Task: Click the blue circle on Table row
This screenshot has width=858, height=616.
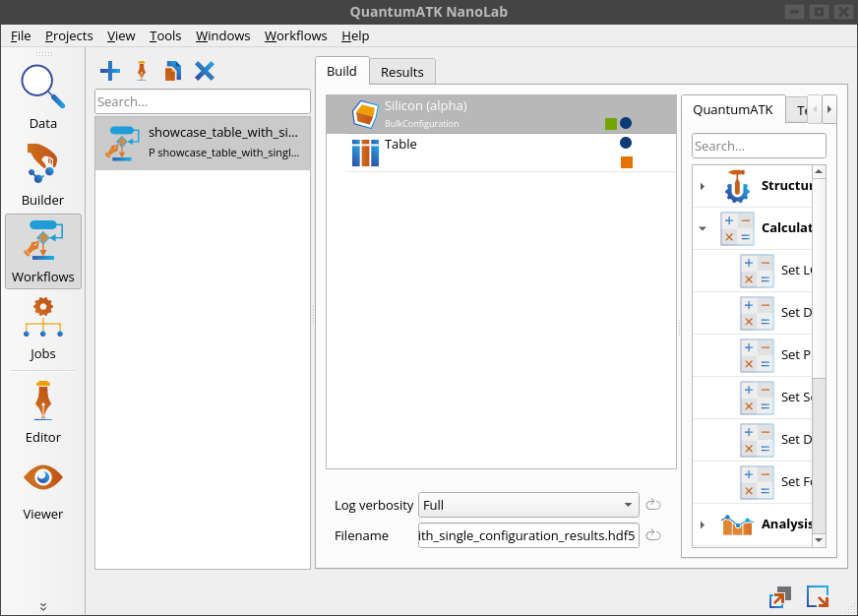Action: [626, 143]
